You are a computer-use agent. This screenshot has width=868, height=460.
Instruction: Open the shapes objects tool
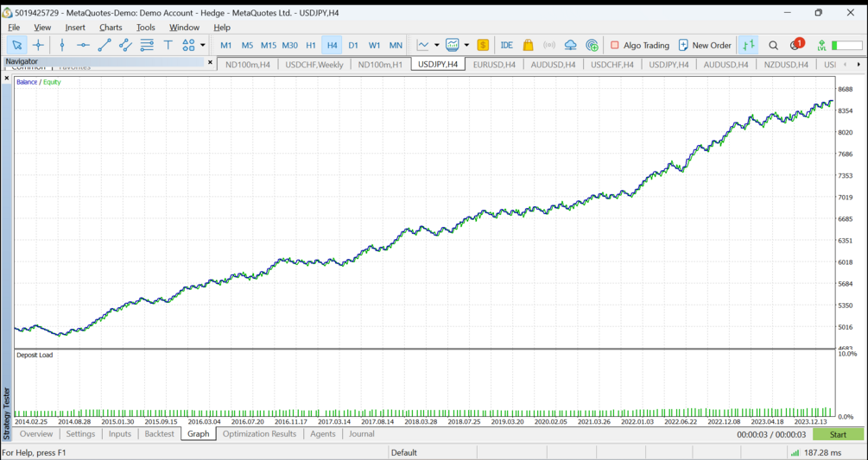189,46
